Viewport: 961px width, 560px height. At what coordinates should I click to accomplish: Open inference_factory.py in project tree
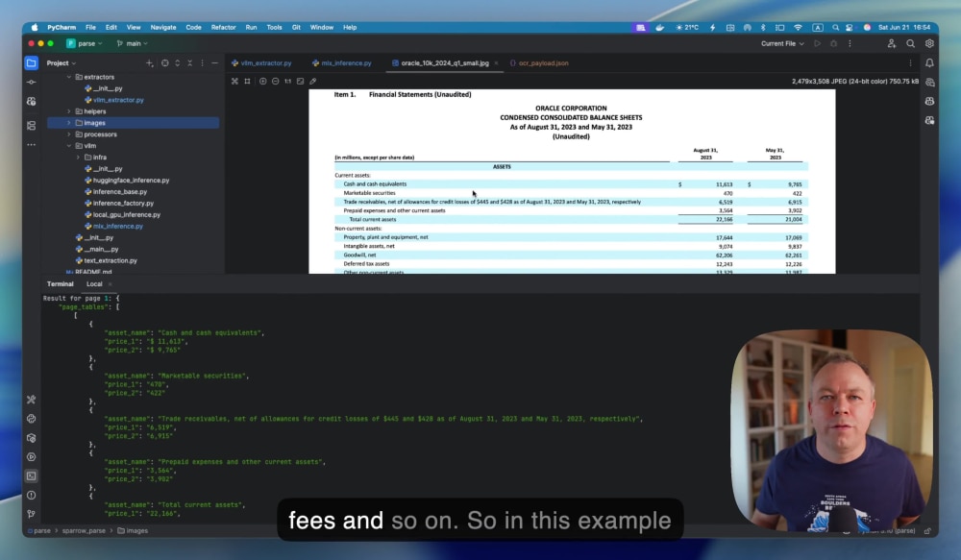point(123,204)
